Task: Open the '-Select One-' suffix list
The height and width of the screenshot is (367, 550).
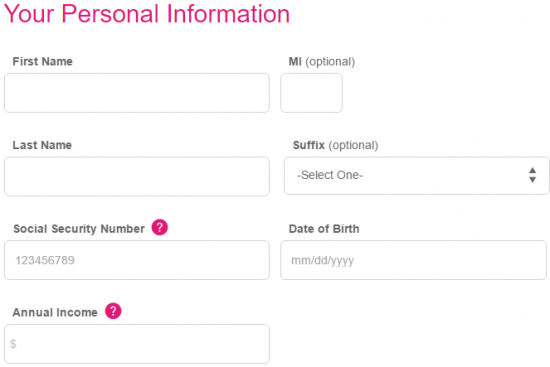Action: [x=416, y=175]
